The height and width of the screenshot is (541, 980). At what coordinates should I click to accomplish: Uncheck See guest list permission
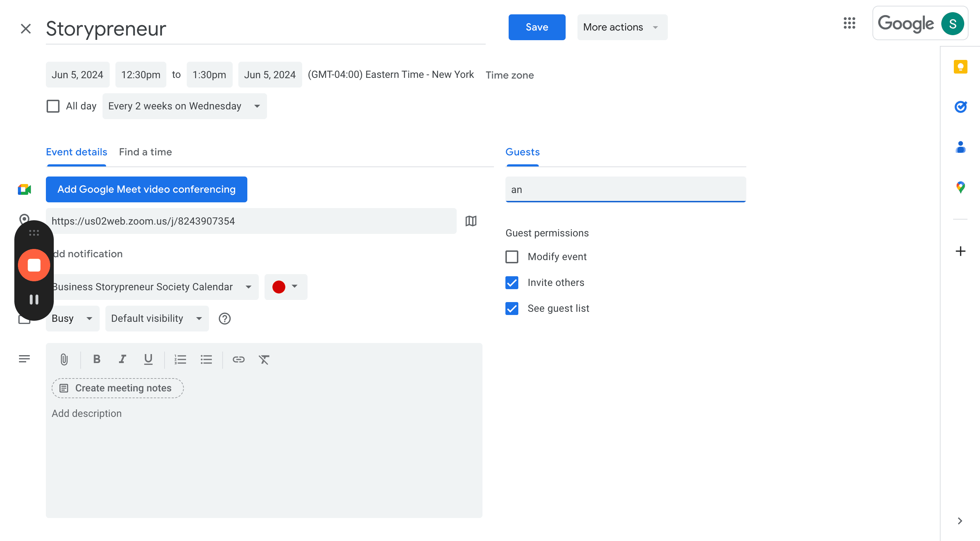pyautogui.click(x=512, y=309)
